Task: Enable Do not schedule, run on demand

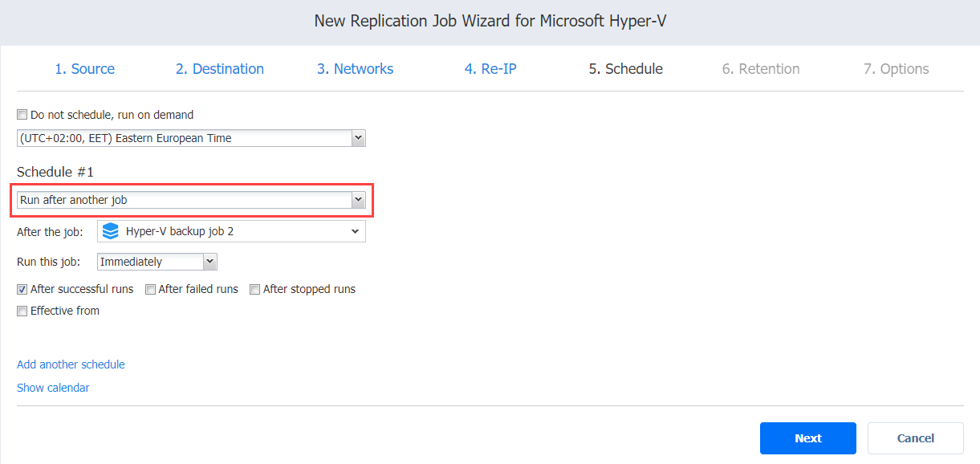Action: (22, 115)
